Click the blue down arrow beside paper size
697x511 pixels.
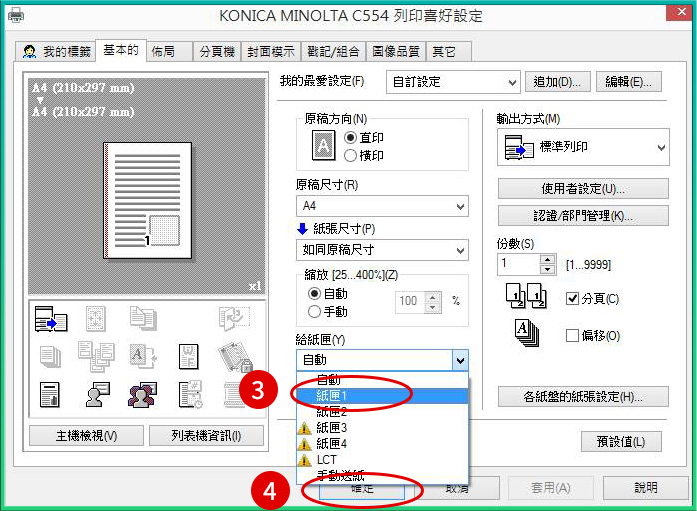pos(302,229)
